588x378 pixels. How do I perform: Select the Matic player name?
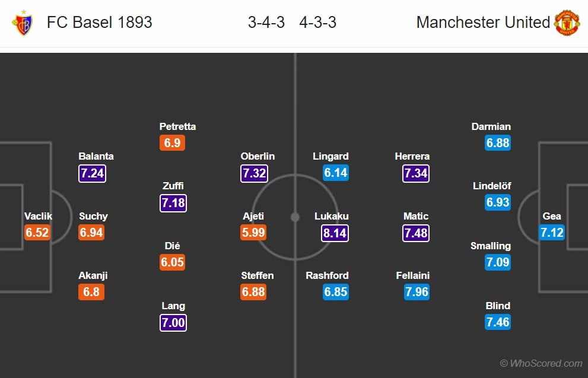(x=415, y=216)
